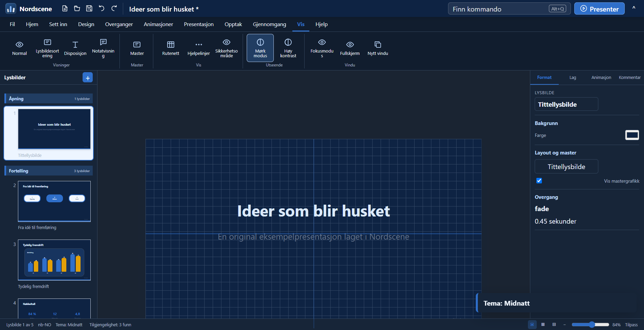
Task: Open a Nytt vindu
Action: pos(378,48)
